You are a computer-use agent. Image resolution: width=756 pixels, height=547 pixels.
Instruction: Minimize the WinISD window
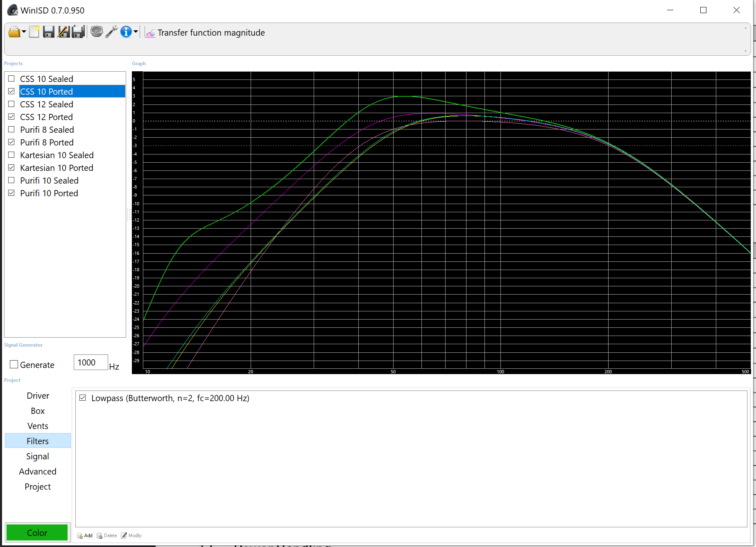[670, 10]
